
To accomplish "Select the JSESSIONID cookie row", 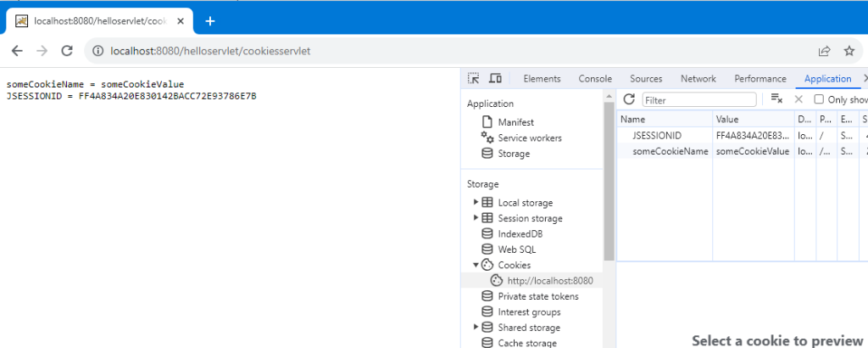I will coord(743,135).
